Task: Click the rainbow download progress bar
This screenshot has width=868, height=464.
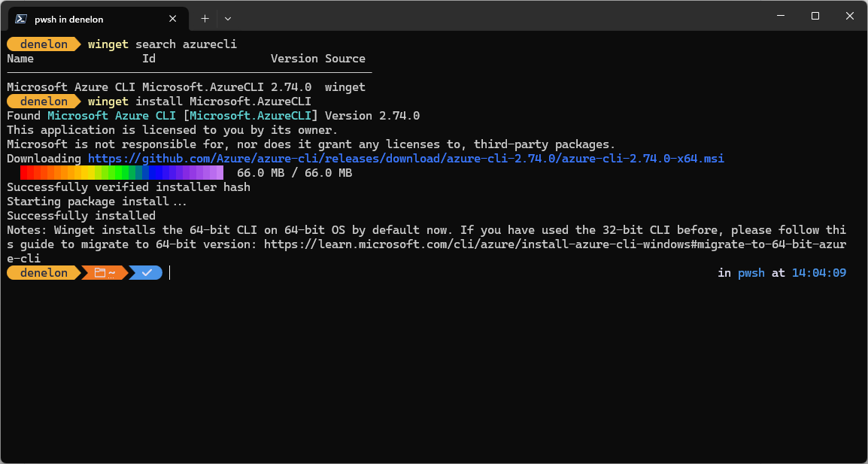Action: coord(122,171)
